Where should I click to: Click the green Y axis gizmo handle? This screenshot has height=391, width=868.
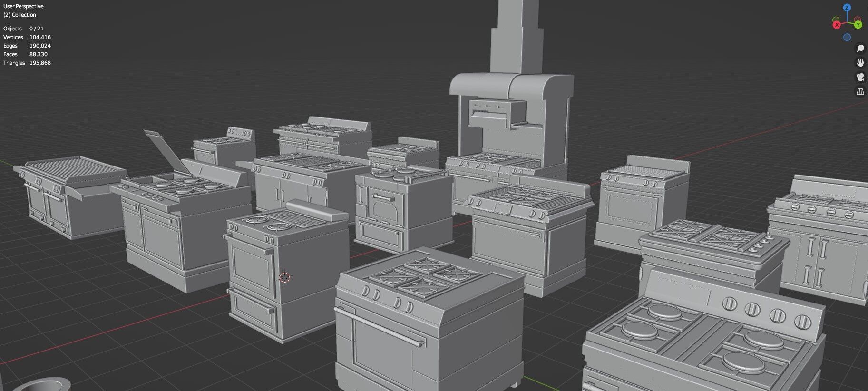point(858,24)
